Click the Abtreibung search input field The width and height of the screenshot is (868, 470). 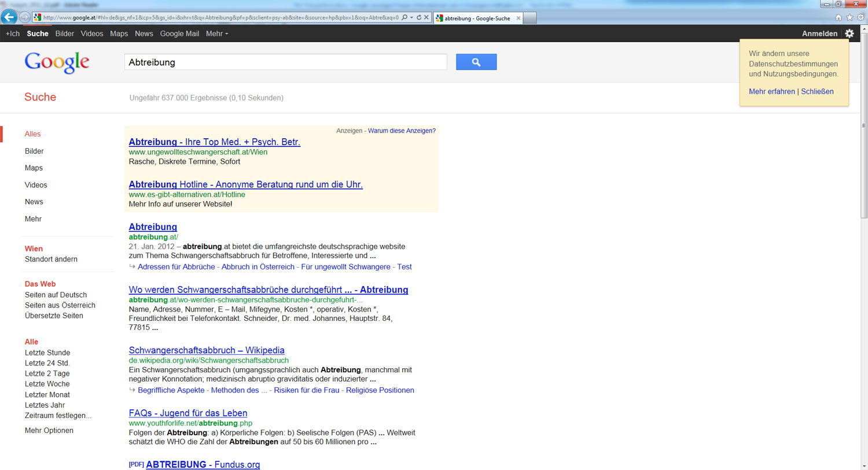tap(285, 62)
